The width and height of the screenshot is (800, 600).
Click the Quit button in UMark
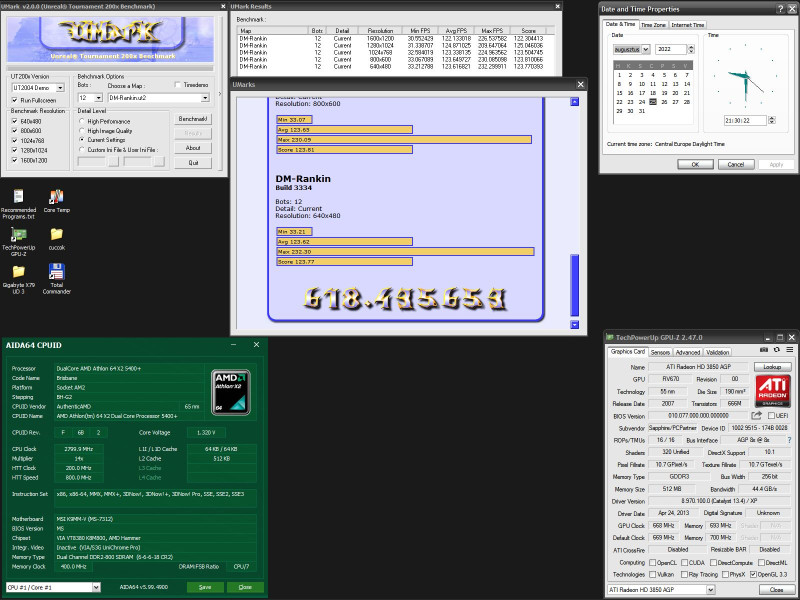point(193,163)
